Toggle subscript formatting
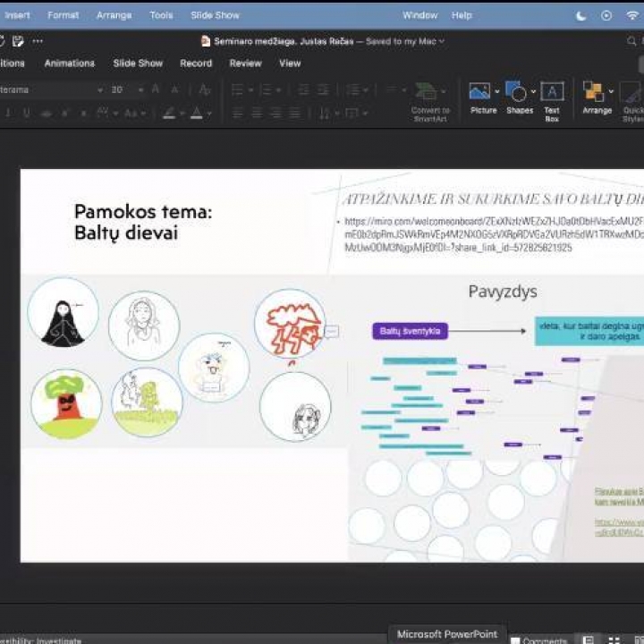Image resolution: width=644 pixels, height=644 pixels. click(x=83, y=113)
